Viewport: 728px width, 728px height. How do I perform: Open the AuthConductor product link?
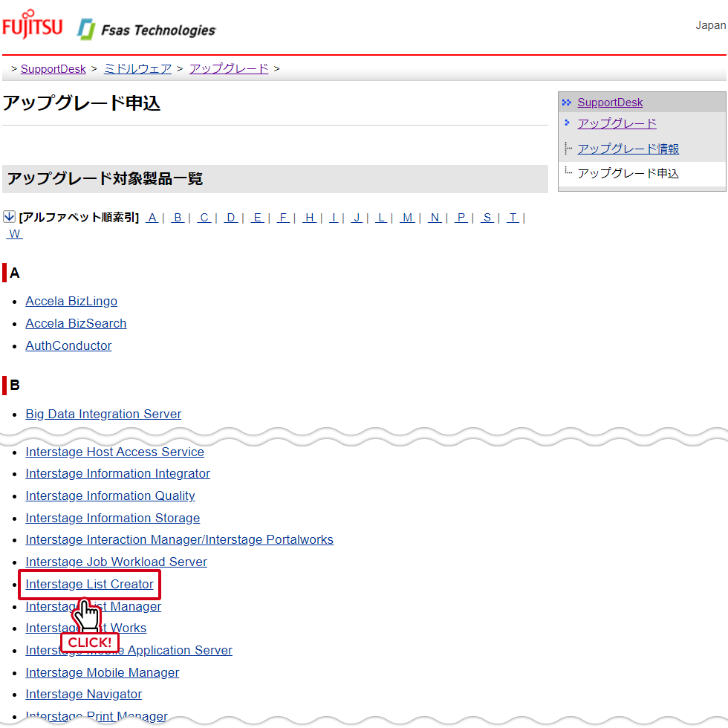pos(68,346)
